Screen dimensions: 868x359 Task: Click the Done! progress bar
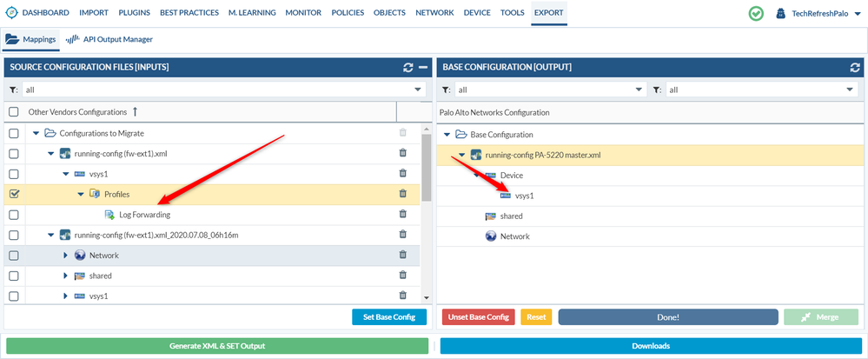pos(668,317)
